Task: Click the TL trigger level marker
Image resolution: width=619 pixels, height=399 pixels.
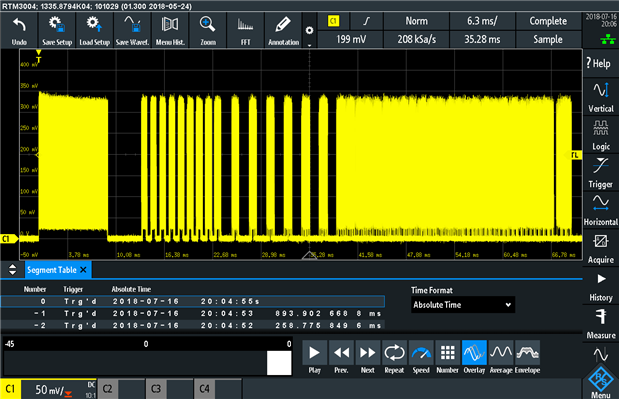Action: pyautogui.click(x=574, y=155)
